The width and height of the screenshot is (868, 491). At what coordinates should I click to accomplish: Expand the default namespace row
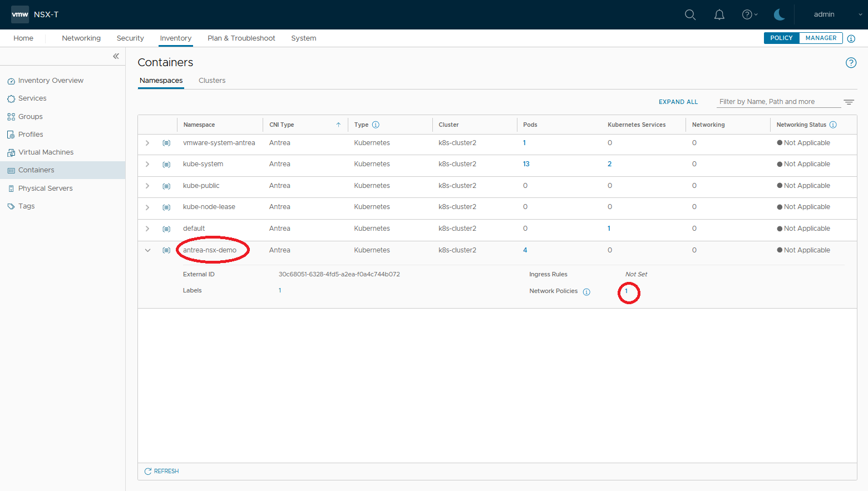(147, 229)
